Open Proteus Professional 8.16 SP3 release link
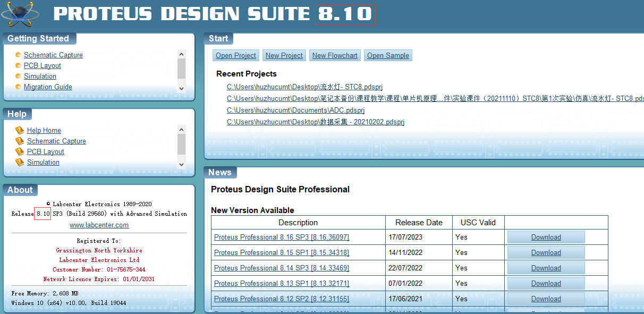644x314 pixels. coord(282,237)
